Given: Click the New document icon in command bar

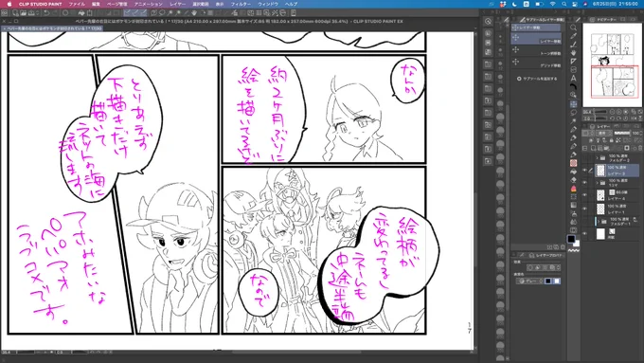Looking at the screenshot, I should pyautogui.click(x=15, y=12).
